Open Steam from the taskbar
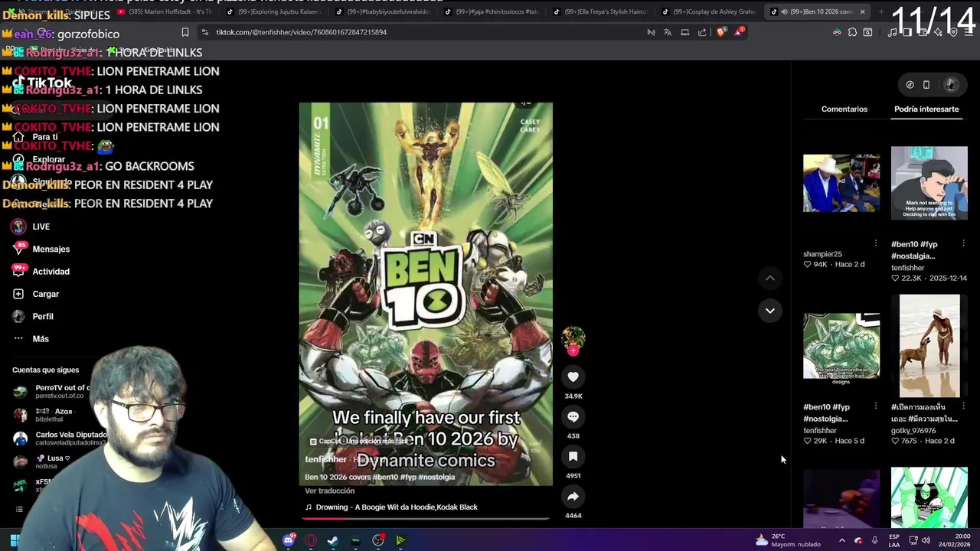Image resolution: width=980 pixels, height=551 pixels. tap(333, 540)
